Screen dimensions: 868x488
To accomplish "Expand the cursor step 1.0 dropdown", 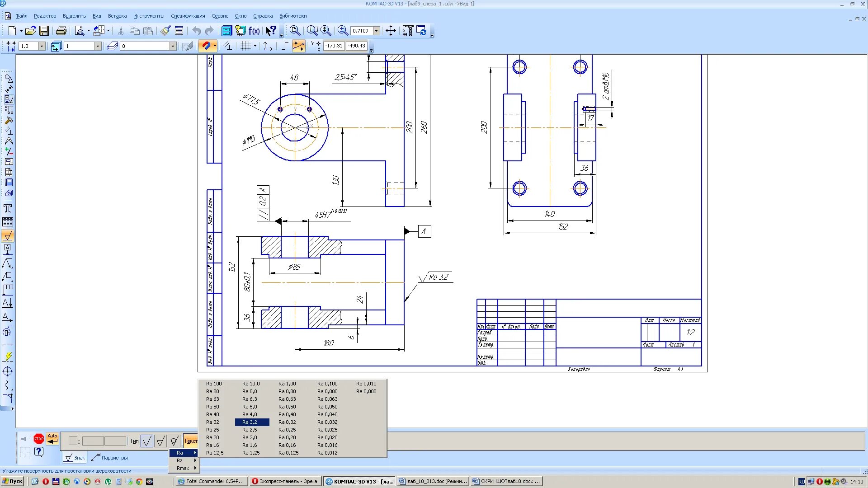I will [x=42, y=46].
